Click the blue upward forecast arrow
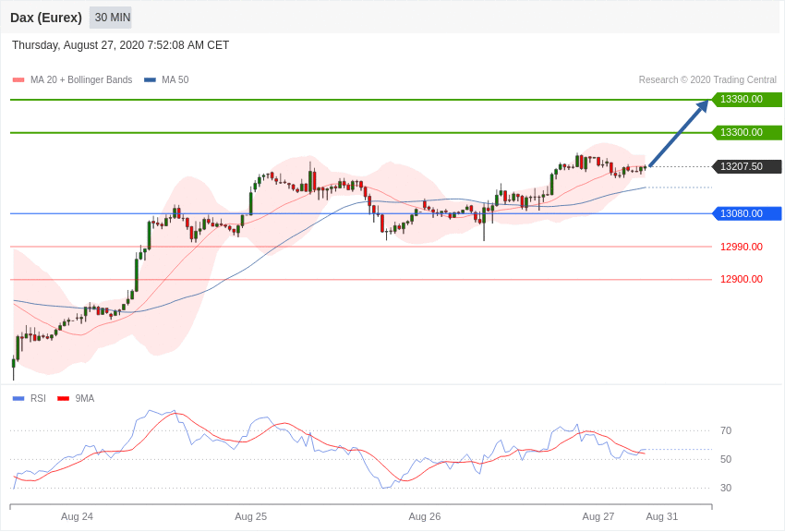Screen dimensions: 785x532 coord(680,133)
